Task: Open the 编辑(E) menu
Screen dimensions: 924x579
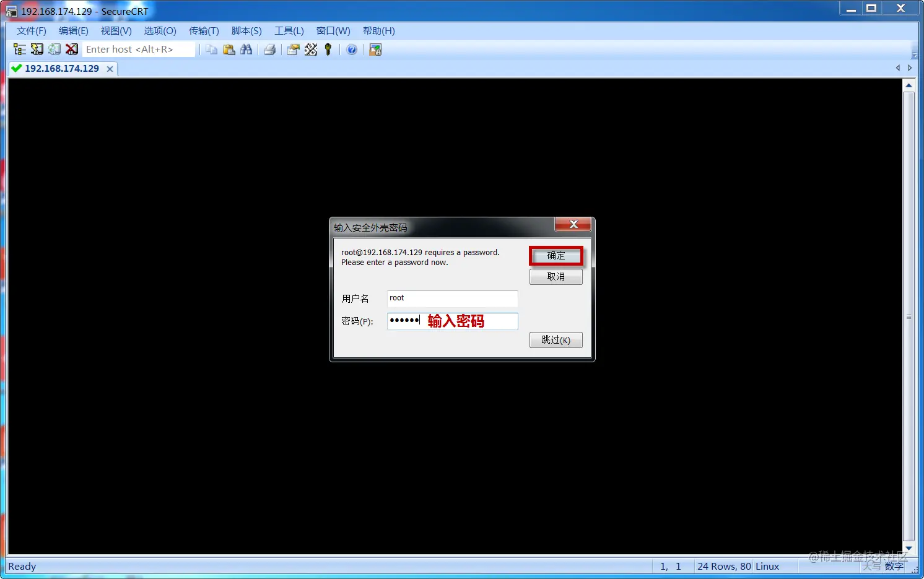Action: click(x=74, y=31)
